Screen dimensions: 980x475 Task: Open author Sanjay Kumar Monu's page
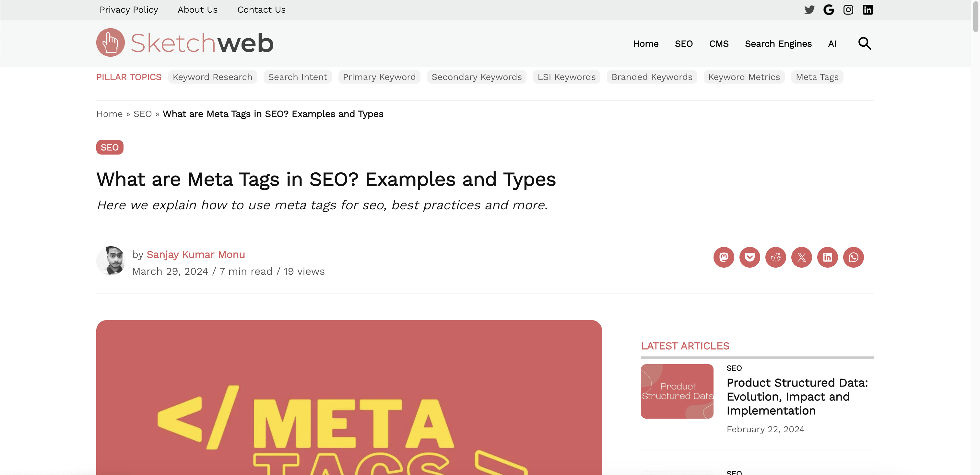click(195, 254)
